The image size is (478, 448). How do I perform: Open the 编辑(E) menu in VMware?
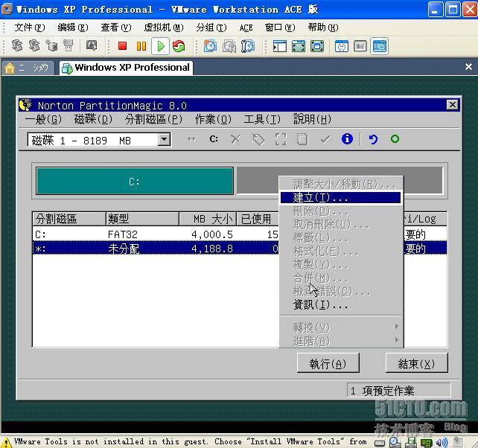tap(73, 28)
